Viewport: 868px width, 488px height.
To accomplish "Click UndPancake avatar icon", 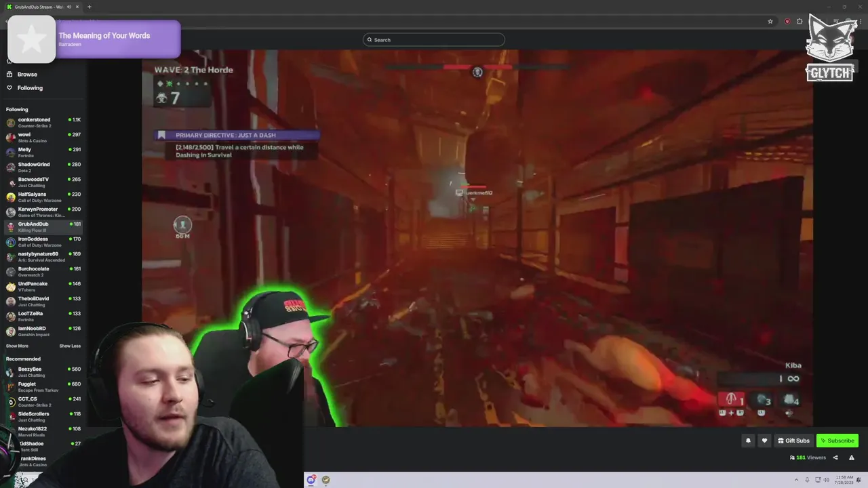I will (x=11, y=287).
